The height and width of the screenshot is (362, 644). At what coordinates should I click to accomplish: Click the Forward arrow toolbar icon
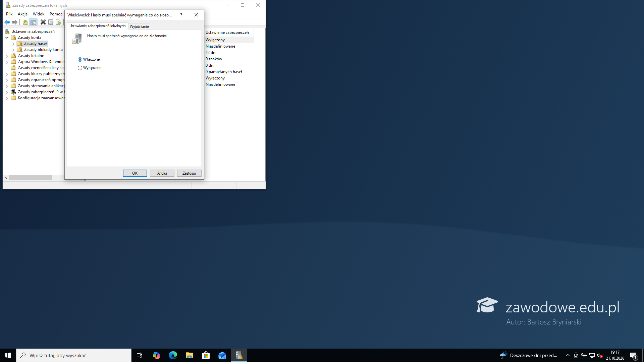(15, 22)
